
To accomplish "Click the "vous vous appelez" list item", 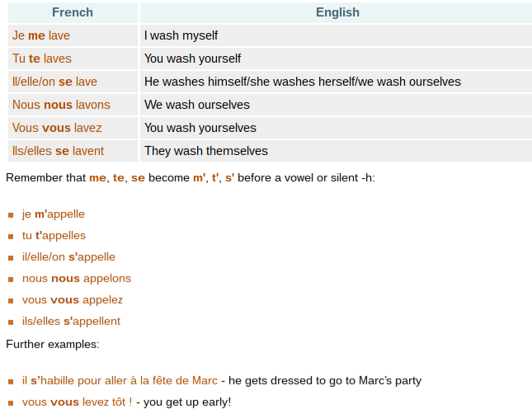I will [x=73, y=300].
